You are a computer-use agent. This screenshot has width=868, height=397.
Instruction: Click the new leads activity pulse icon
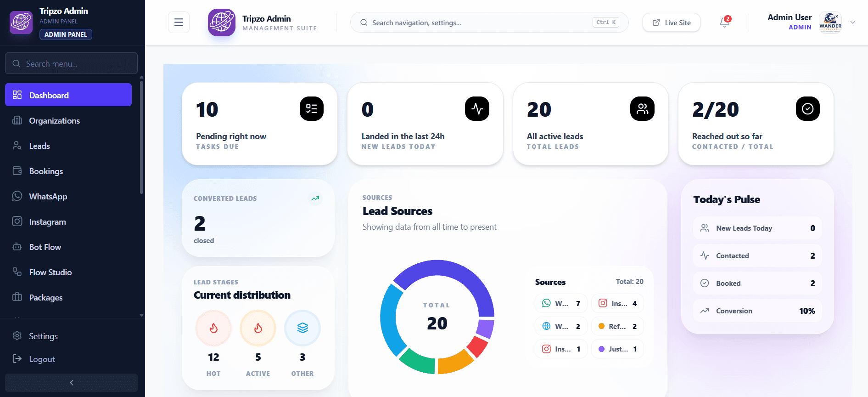(x=477, y=109)
